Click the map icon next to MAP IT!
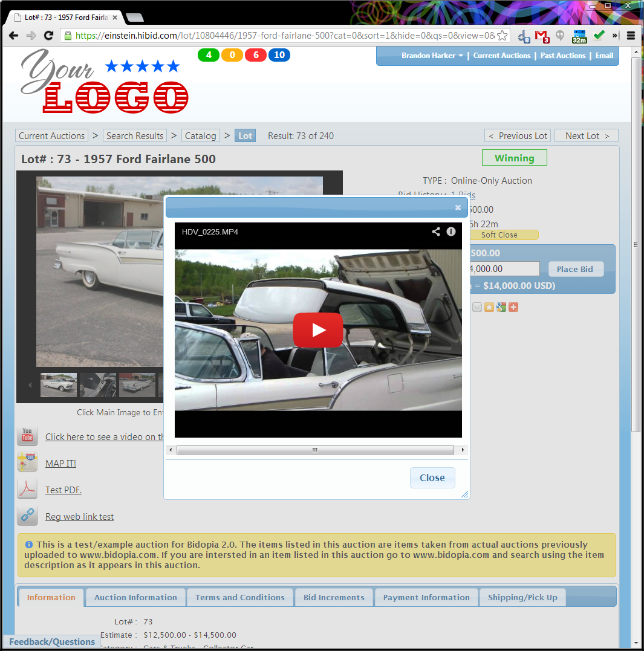 click(x=27, y=462)
